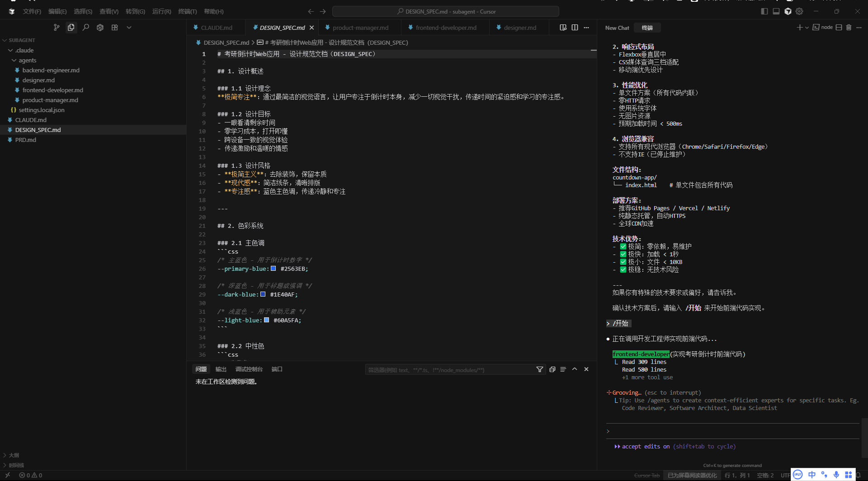The height and width of the screenshot is (481, 868).
Task: Collapse the agents folder in explorer
Action: [x=27, y=60]
